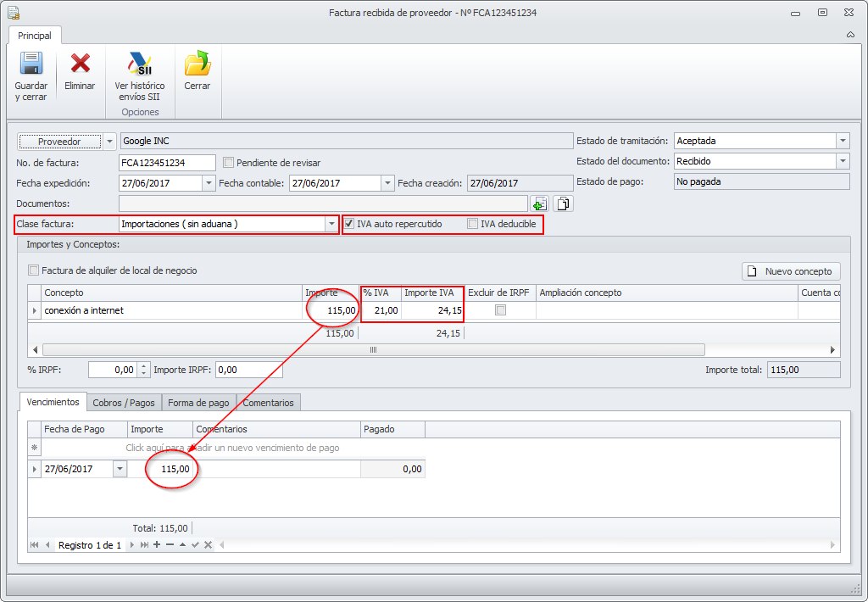Open the Fecha expedición date picker

pyautogui.click(x=209, y=183)
